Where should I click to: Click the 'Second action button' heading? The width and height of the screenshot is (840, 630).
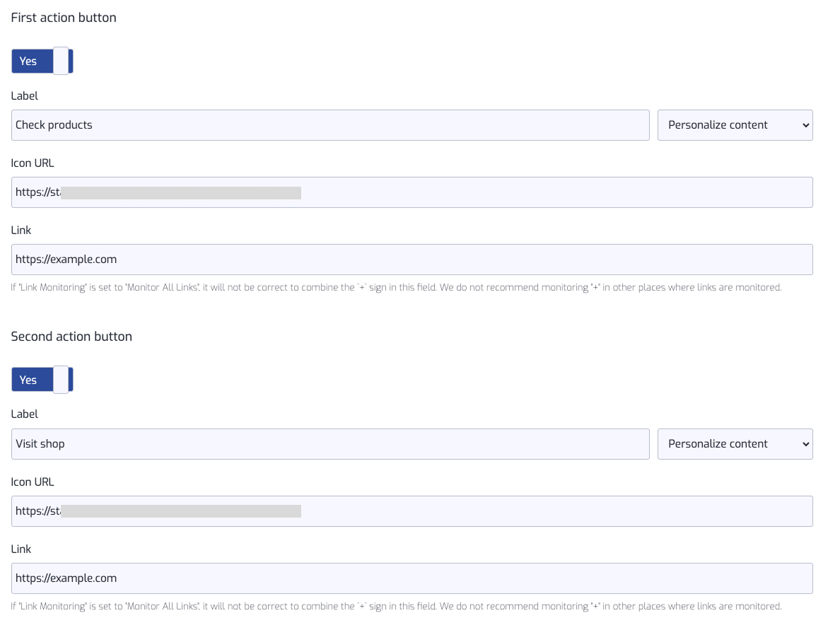pyautogui.click(x=71, y=337)
